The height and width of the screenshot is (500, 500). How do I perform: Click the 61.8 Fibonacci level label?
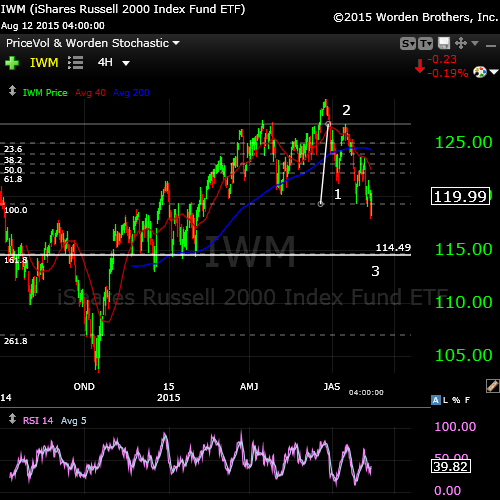[13, 179]
